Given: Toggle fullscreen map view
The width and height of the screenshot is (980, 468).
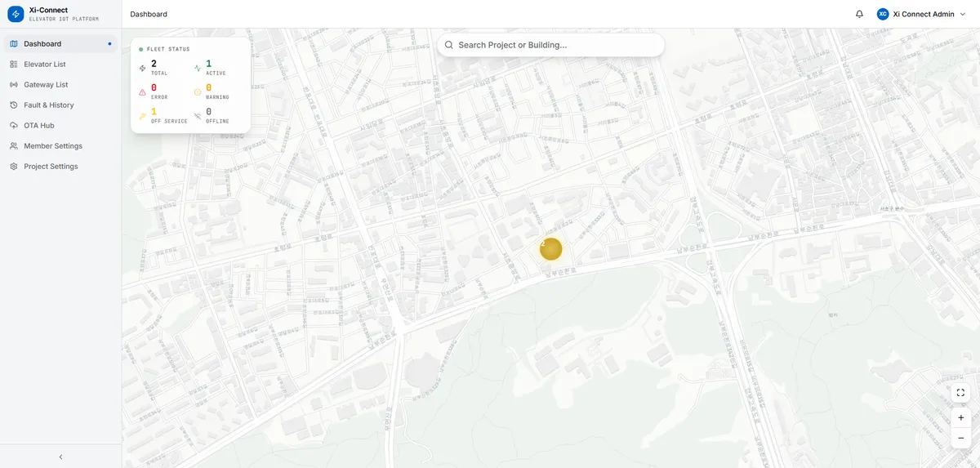Looking at the screenshot, I should (x=960, y=393).
